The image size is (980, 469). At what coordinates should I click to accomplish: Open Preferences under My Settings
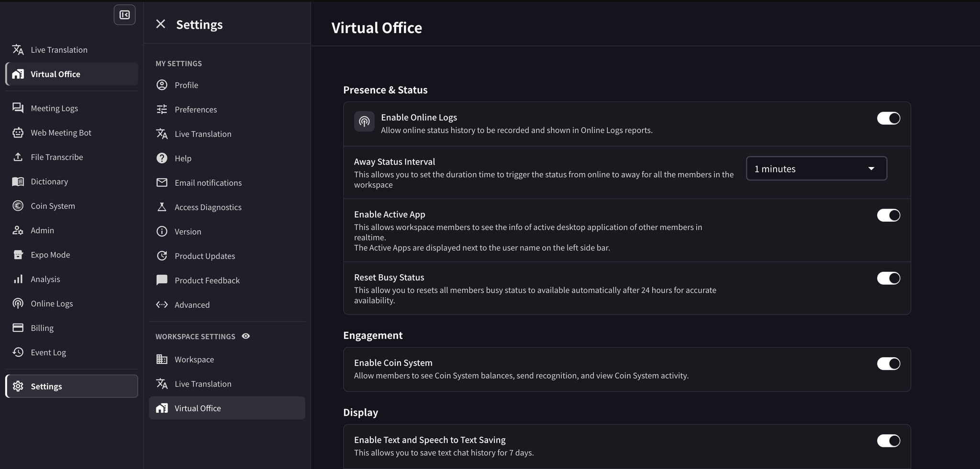tap(227, 110)
